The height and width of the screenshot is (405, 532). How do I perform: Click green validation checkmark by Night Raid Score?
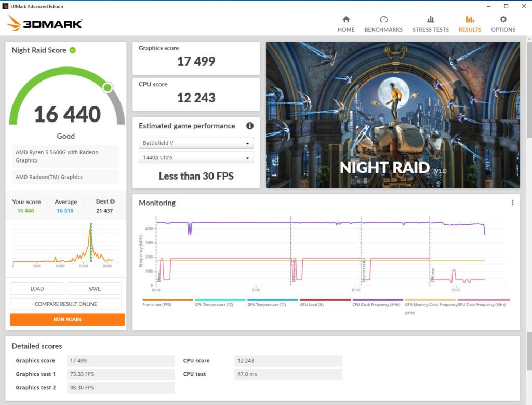pos(73,50)
